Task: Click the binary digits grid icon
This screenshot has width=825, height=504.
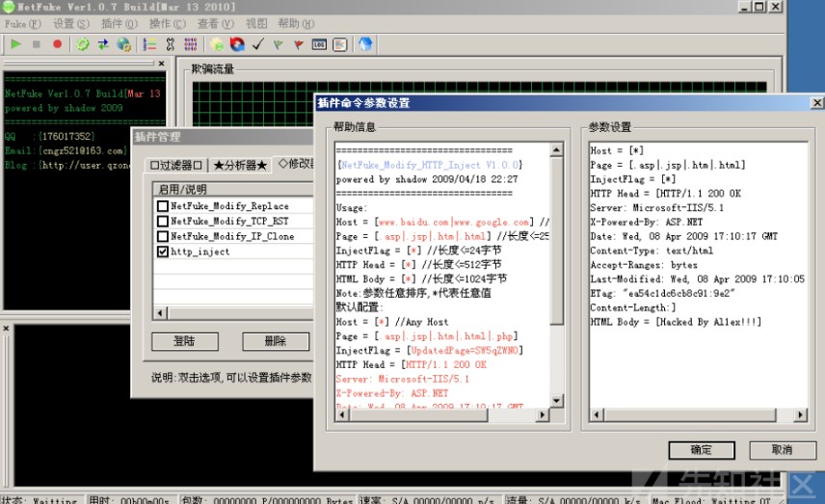Action: pos(191,44)
